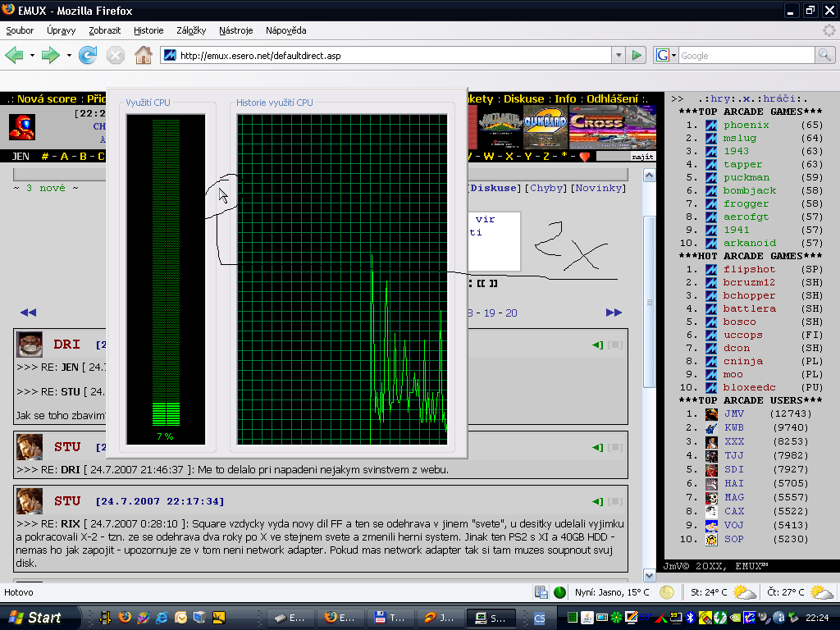Screen dimensions: 840x630
Task: Go to discussion page 19
Action: tap(490, 313)
